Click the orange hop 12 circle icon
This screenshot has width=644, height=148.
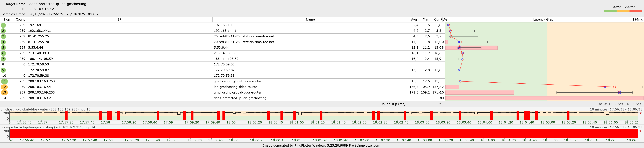[4, 87]
